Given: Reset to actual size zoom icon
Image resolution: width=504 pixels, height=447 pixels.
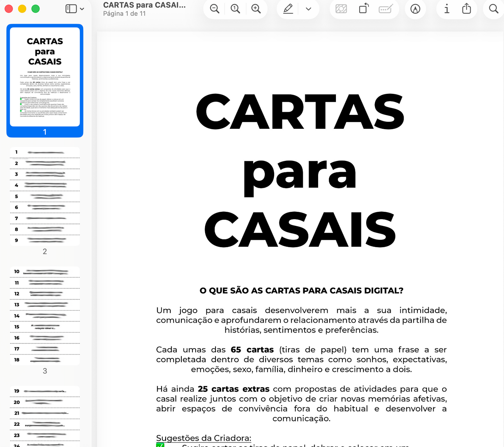Looking at the screenshot, I should pos(235,9).
